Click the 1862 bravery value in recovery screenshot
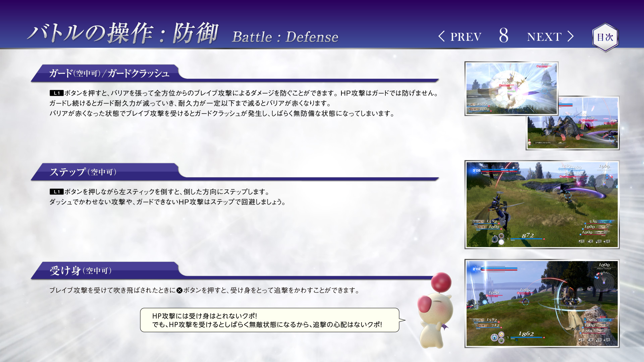The height and width of the screenshot is (362, 644). 526,334
